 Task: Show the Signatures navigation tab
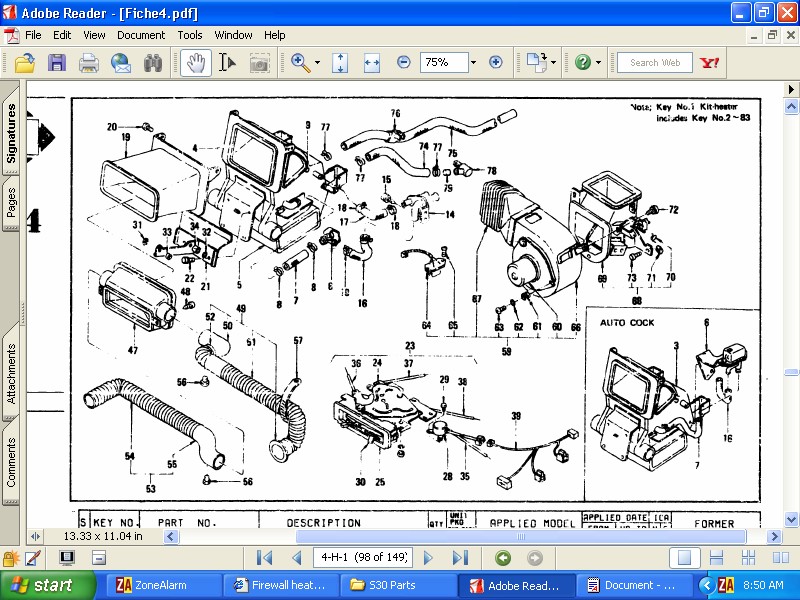pos(11,133)
